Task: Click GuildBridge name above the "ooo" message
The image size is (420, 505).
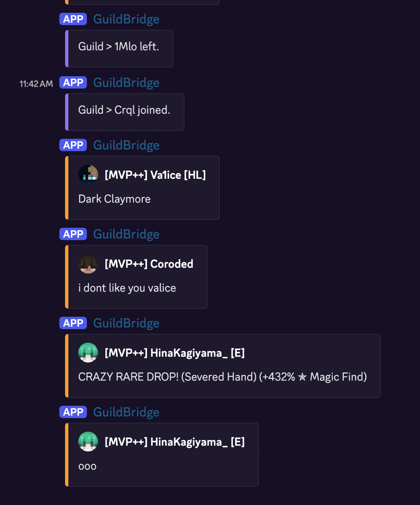Action: click(x=126, y=412)
